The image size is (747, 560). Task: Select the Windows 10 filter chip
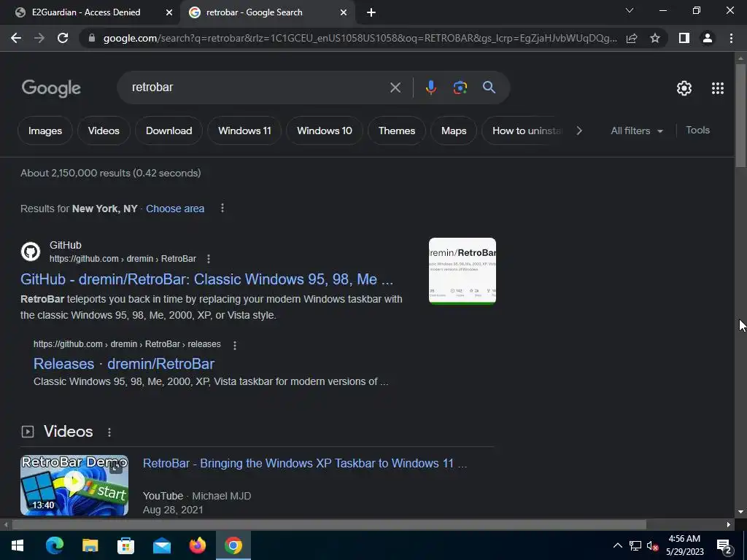coord(325,131)
